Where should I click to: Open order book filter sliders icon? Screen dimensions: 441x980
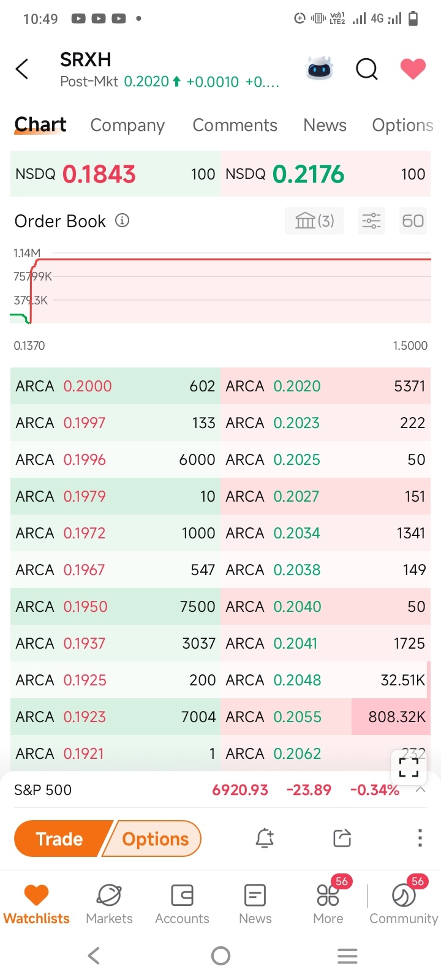coord(371,221)
